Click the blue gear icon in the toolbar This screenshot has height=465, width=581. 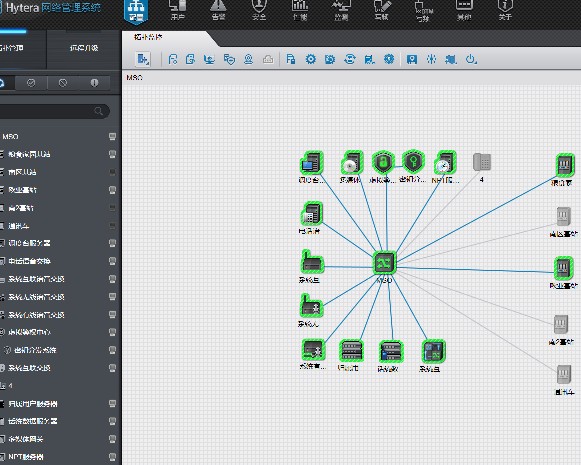tap(311, 59)
